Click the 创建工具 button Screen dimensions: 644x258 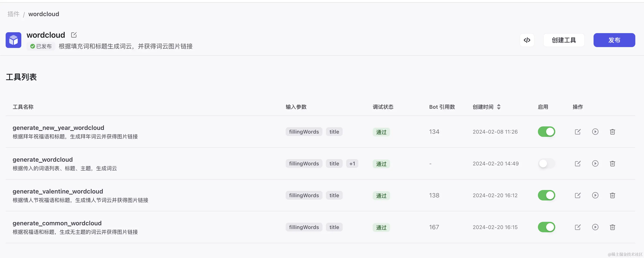pos(564,40)
